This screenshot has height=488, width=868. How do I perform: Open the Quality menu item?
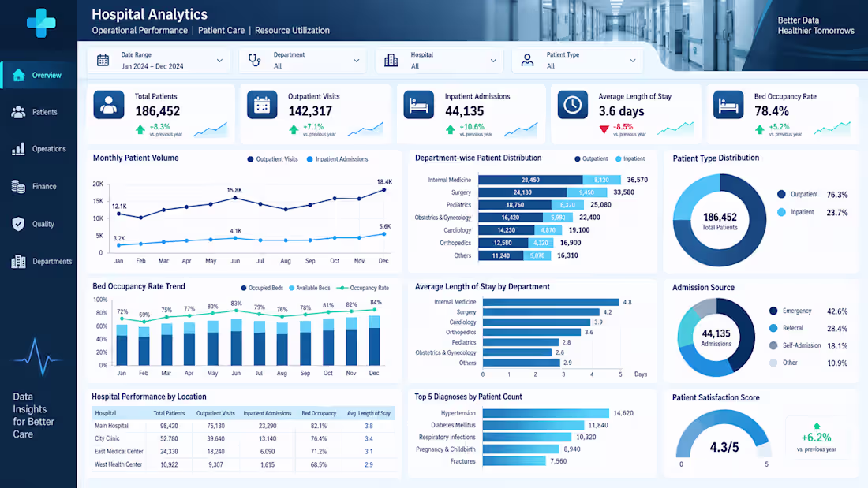(39, 224)
